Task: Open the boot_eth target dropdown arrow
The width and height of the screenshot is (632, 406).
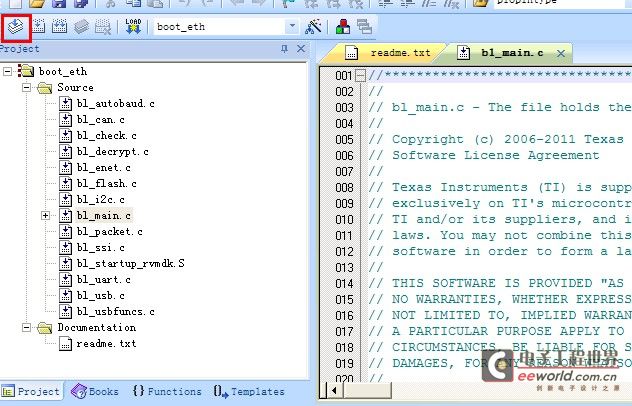Action: 292,27
